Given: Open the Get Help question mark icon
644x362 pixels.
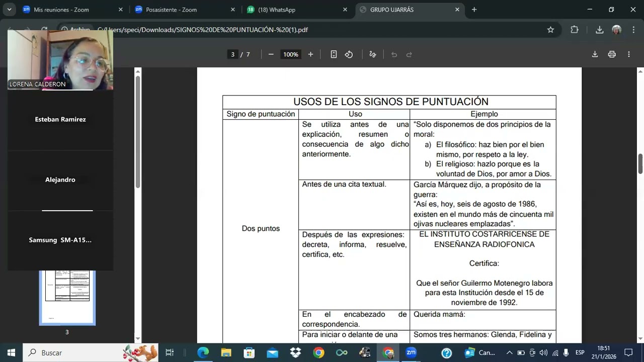Looking at the screenshot, I should coord(446,353).
